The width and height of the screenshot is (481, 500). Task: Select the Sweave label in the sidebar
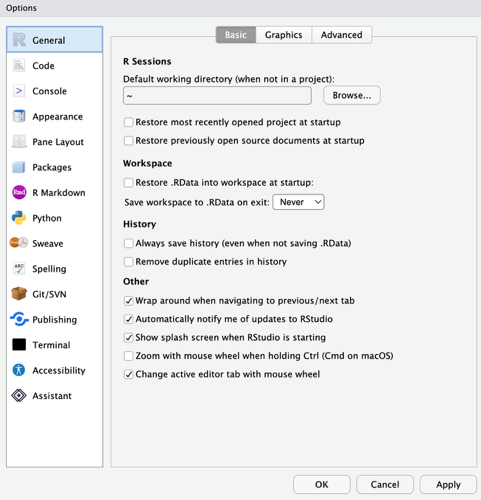pyautogui.click(x=48, y=244)
